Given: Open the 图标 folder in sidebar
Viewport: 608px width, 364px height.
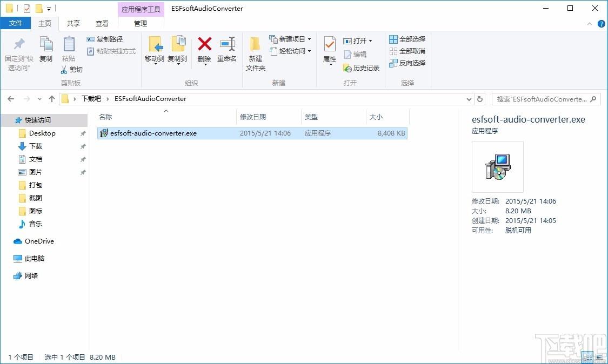Looking at the screenshot, I should pos(36,211).
